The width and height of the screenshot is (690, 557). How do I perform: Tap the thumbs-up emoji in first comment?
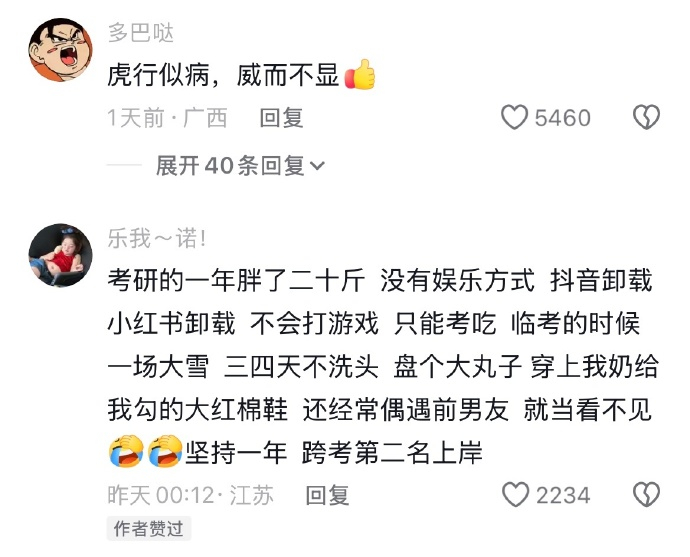click(360, 75)
